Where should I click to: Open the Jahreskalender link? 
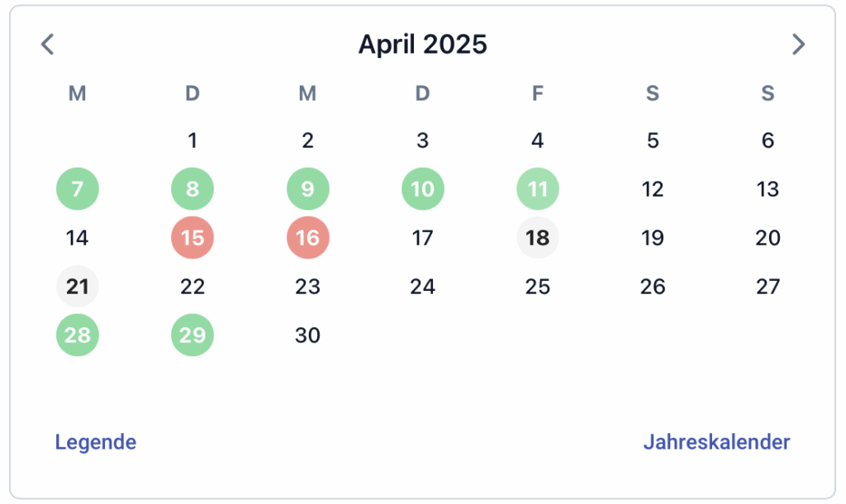coord(716,442)
